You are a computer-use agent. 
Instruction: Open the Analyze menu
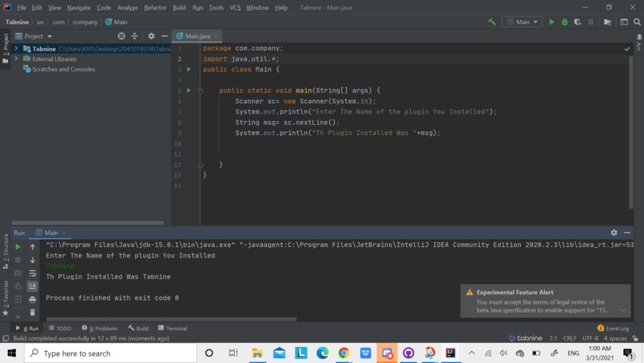point(127,7)
